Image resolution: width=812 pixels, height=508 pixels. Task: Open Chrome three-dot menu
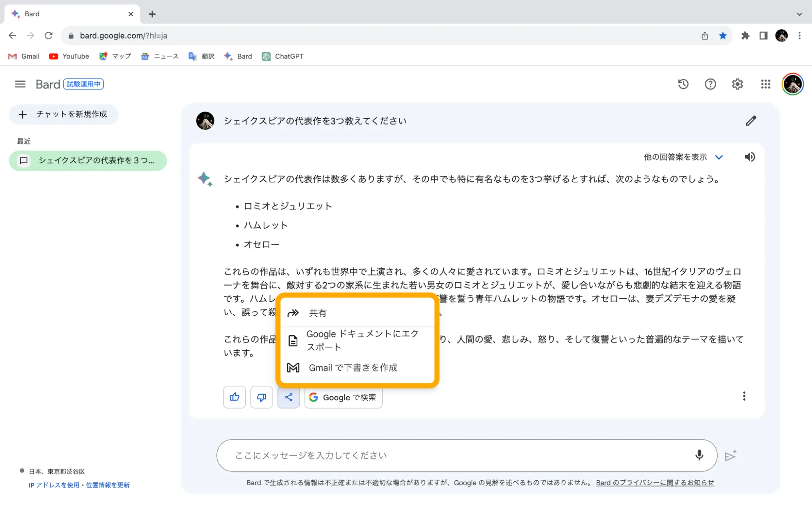(x=799, y=36)
